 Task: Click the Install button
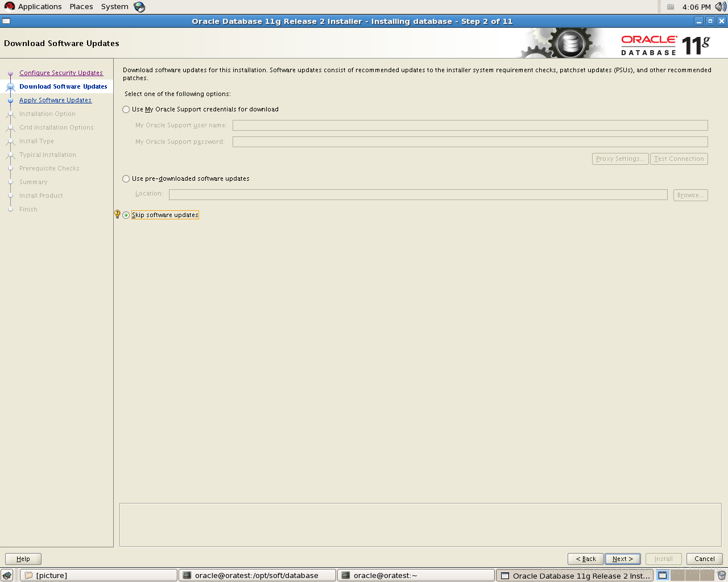(663, 559)
